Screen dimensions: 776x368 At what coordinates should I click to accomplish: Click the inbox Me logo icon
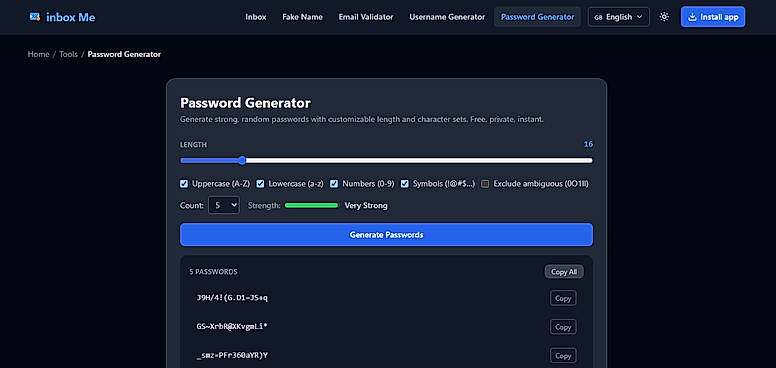(35, 17)
